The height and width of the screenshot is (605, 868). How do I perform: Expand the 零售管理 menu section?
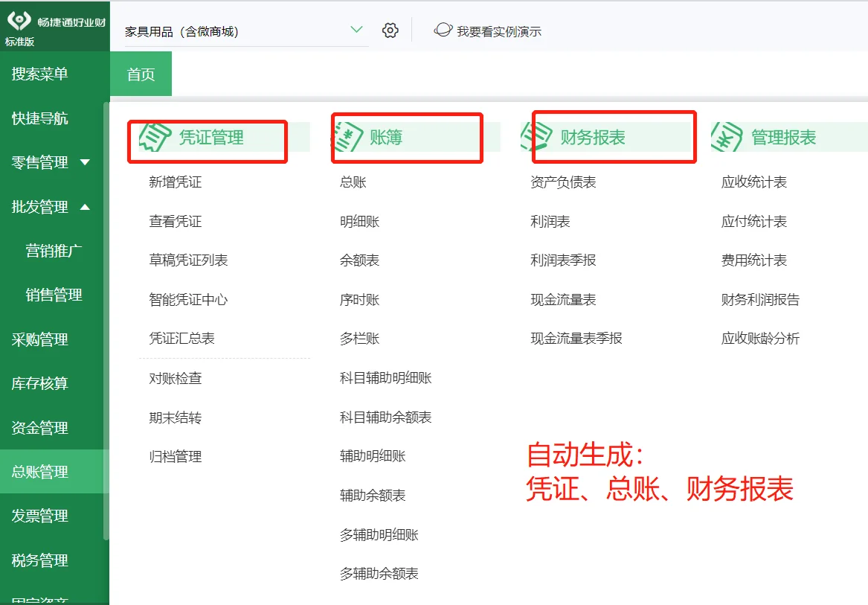tap(40, 162)
